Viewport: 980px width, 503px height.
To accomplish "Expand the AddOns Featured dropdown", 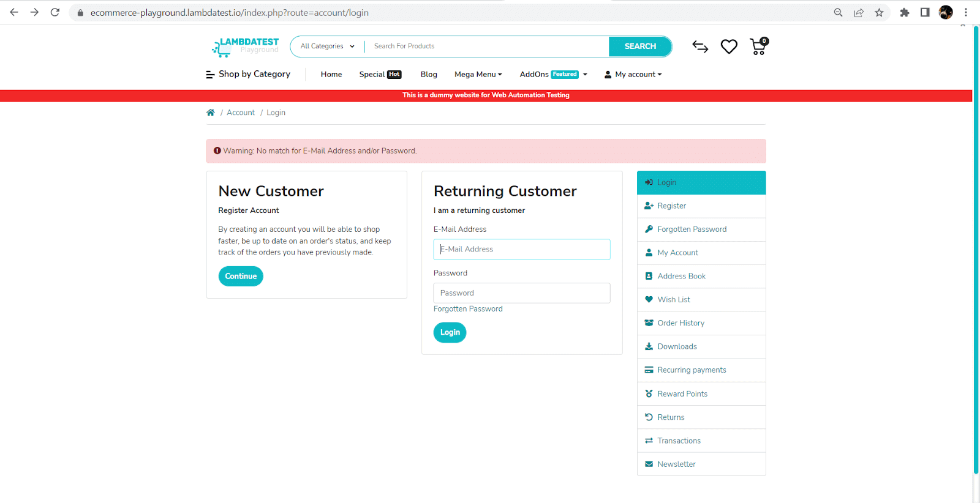I will click(x=554, y=74).
